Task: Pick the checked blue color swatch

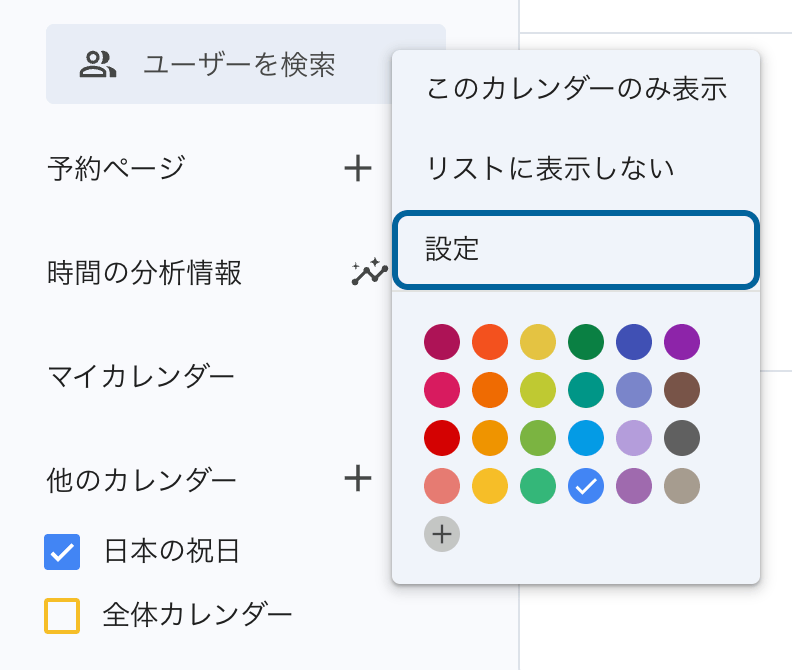Action: 586,486
